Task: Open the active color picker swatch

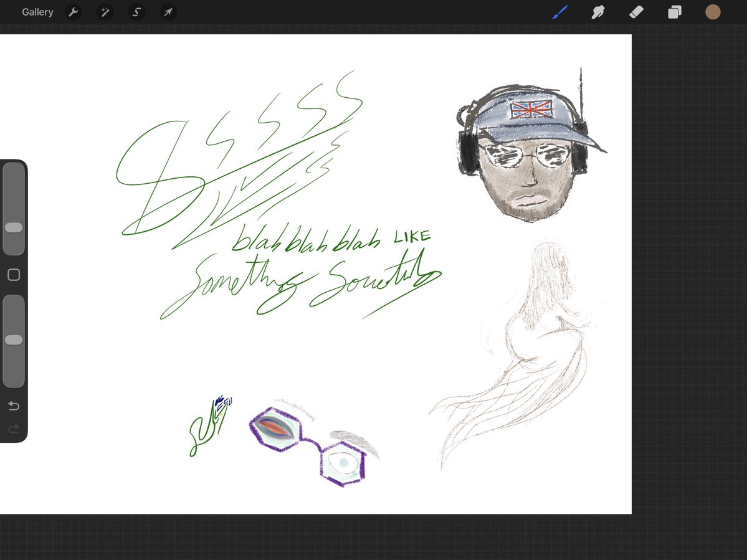Action: coord(713,12)
